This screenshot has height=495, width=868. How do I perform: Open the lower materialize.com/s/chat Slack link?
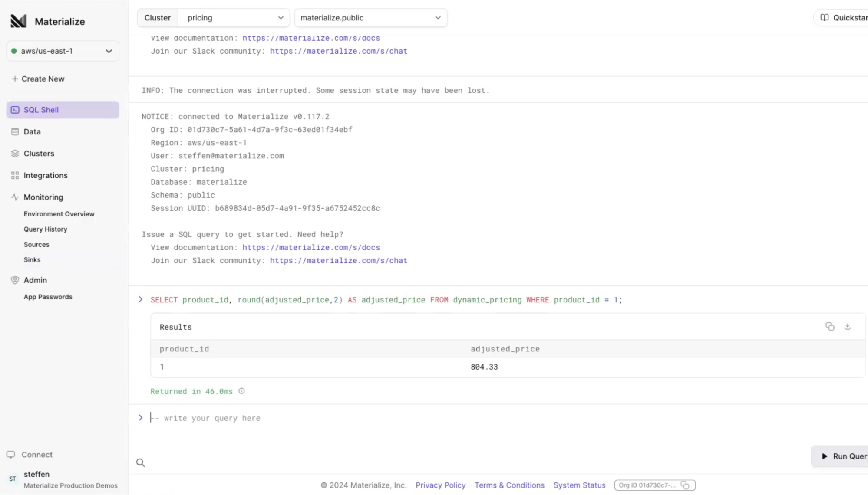pyautogui.click(x=339, y=261)
